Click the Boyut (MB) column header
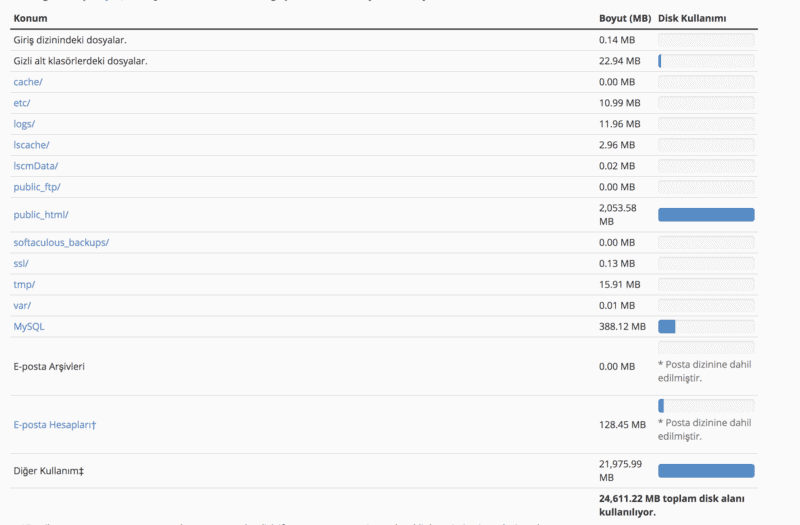 [624, 19]
